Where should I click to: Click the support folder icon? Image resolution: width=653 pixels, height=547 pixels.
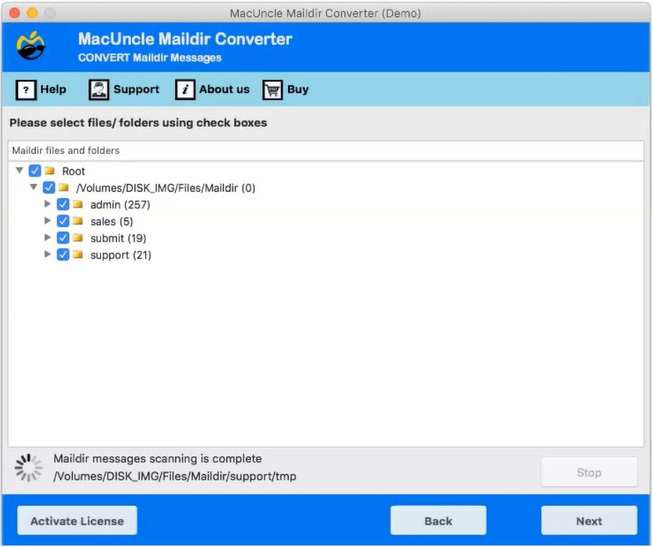click(x=78, y=255)
